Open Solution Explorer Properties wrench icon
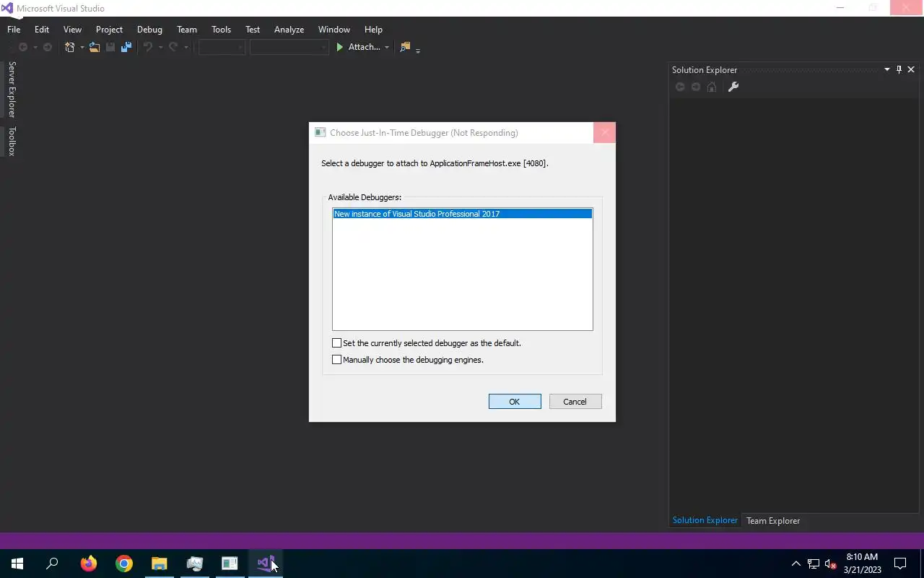 coord(733,87)
